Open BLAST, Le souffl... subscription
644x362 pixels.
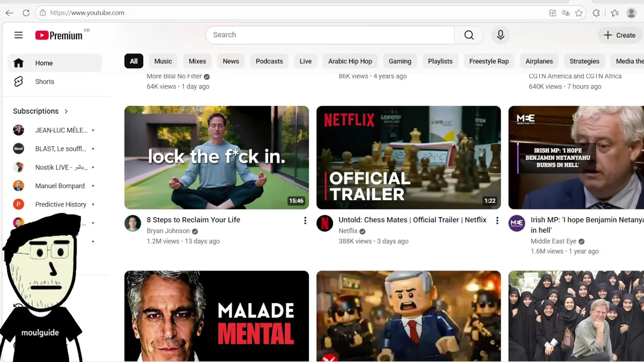pyautogui.click(x=55, y=149)
